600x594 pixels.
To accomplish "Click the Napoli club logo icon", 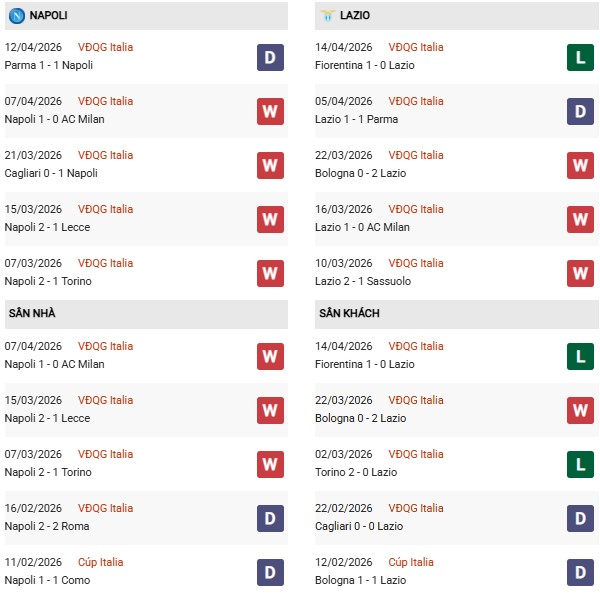I will click(x=15, y=16).
